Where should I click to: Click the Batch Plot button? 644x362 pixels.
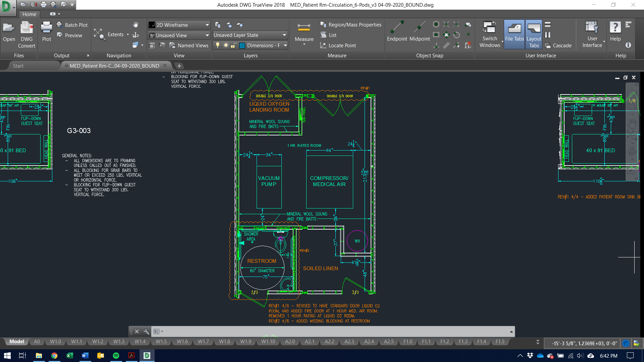(x=72, y=25)
